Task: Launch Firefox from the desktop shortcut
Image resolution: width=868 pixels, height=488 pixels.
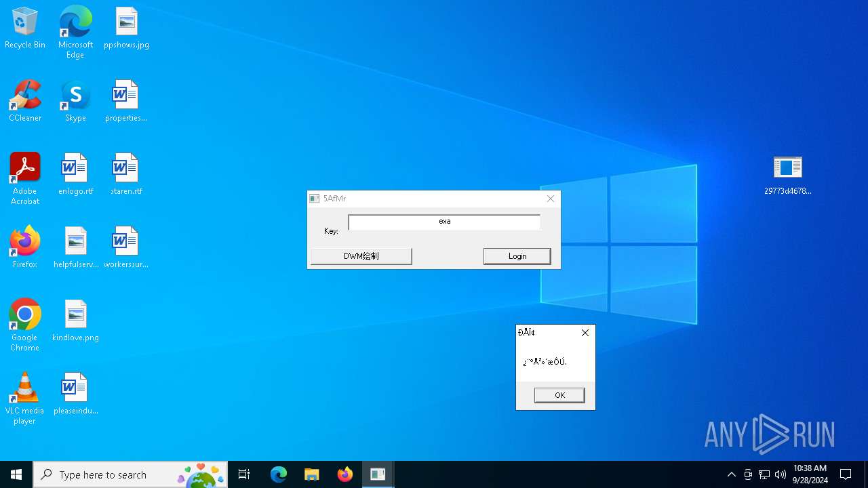Action: (25, 248)
